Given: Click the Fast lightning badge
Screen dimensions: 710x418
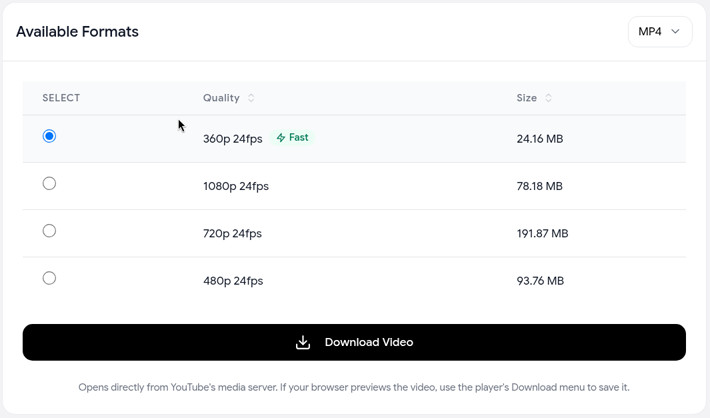Looking at the screenshot, I should pyautogui.click(x=293, y=138).
